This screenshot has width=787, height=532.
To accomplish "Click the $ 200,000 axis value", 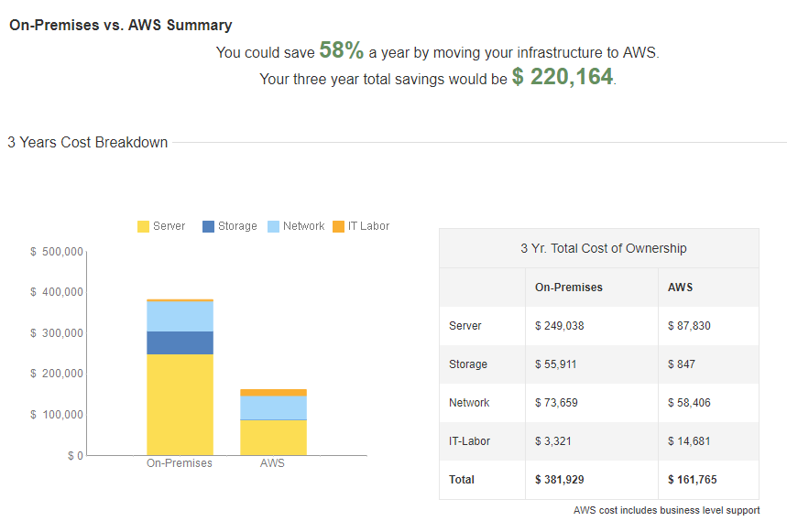I will [57, 374].
